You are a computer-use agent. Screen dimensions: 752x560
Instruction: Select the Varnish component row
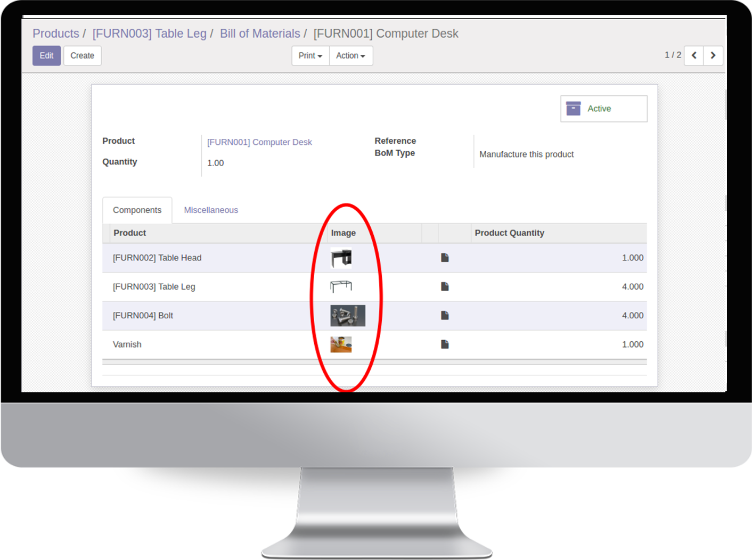[x=374, y=344]
